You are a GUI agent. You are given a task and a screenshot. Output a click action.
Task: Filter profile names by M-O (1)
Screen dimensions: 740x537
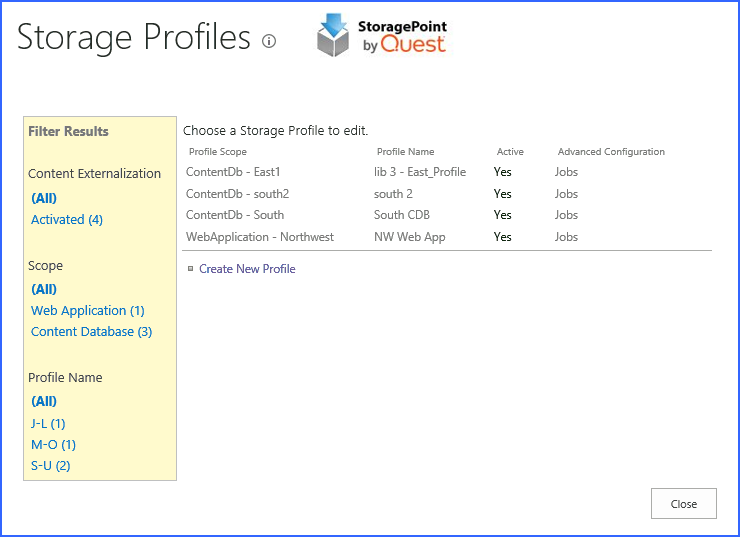[53, 445]
